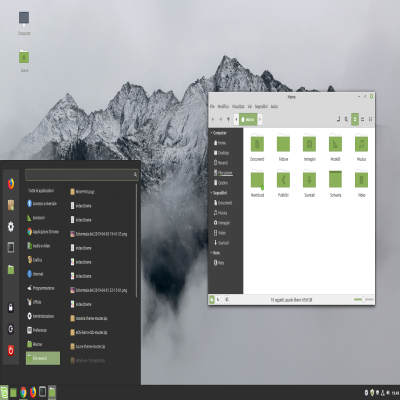This screenshot has width=400, height=400.
Task: Open Firefox from the menu favorites sidebar
Action: coord(11,184)
